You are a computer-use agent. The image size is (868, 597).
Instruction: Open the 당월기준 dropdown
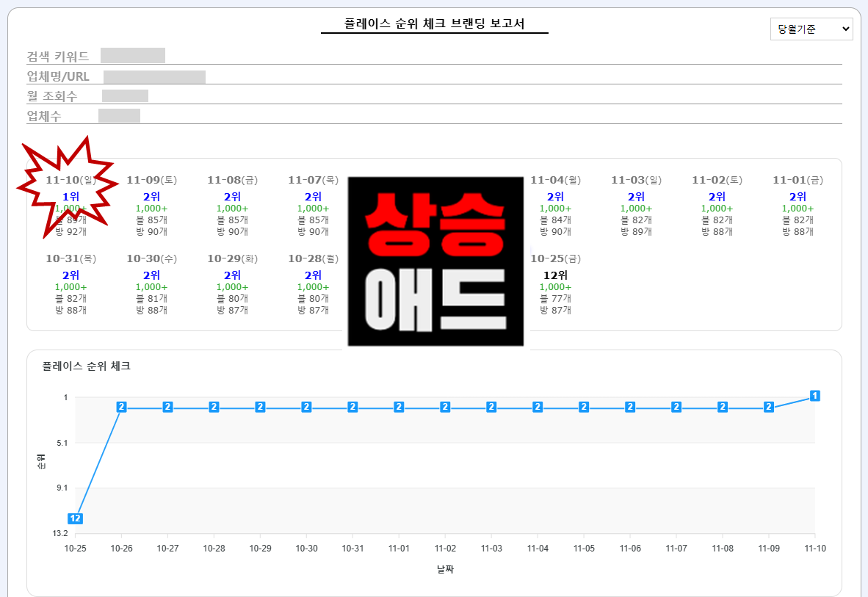click(x=811, y=29)
